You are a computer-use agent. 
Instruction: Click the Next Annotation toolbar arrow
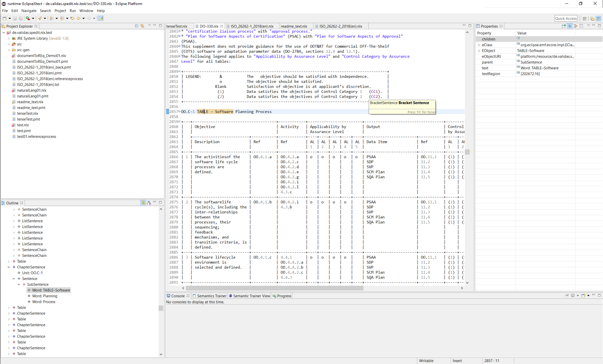click(x=52, y=19)
